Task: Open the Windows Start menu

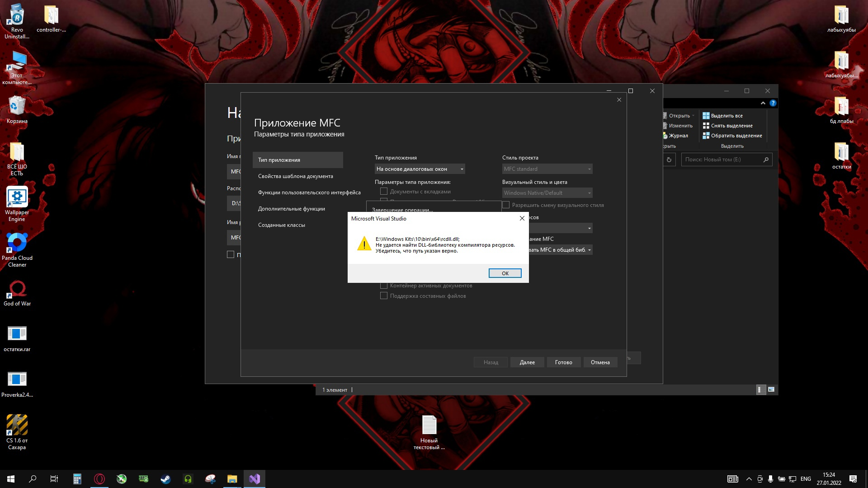Action: click(x=11, y=479)
